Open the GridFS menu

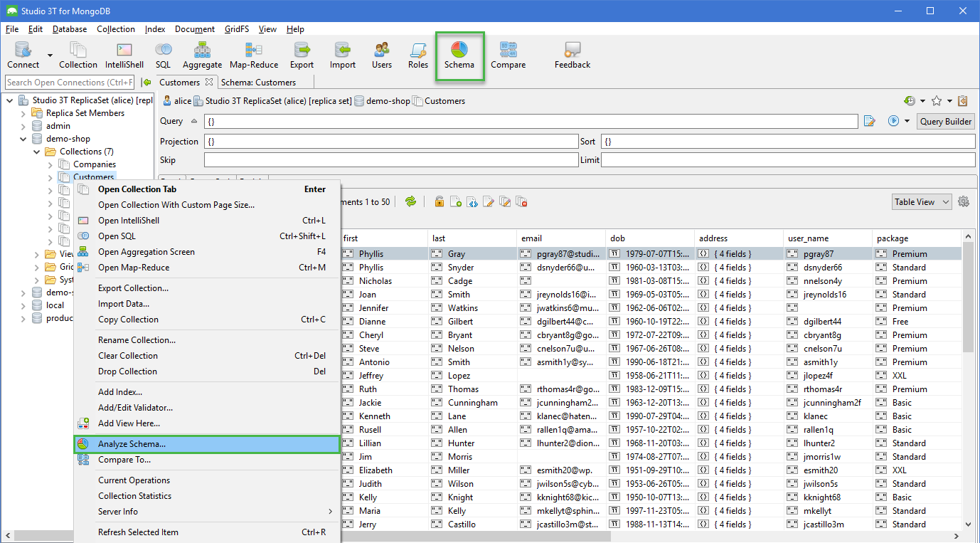coord(237,29)
